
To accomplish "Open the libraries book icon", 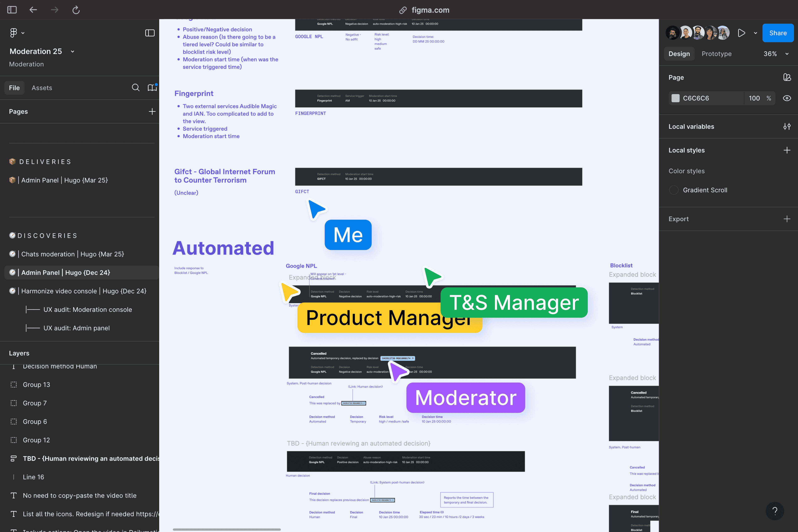I will (152, 87).
